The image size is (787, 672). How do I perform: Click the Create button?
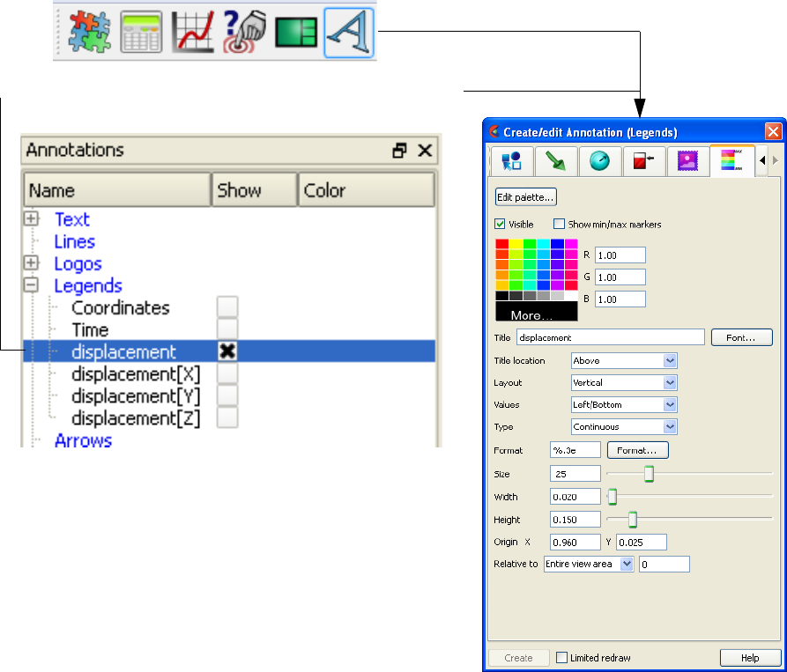click(518, 658)
